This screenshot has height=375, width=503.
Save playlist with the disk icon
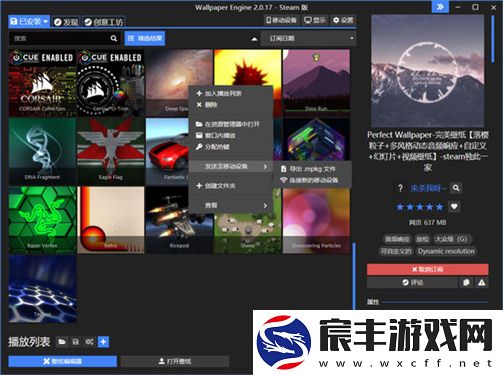pyautogui.click(x=76, y=342)
